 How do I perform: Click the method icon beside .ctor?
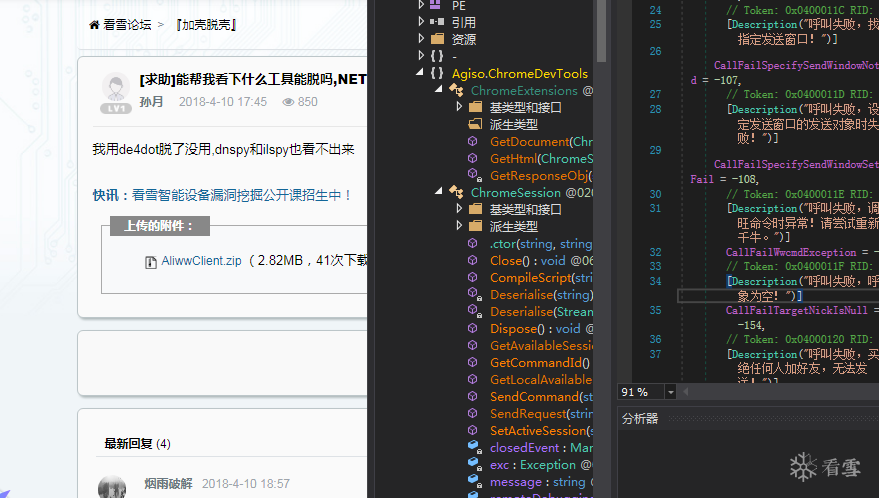pos(473,243)
